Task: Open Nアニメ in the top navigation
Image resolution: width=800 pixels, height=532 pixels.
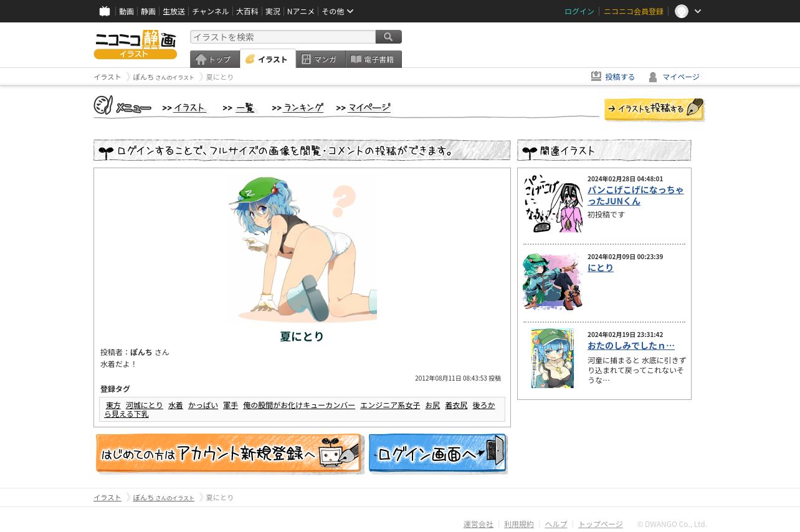Action: coord(301,11)
